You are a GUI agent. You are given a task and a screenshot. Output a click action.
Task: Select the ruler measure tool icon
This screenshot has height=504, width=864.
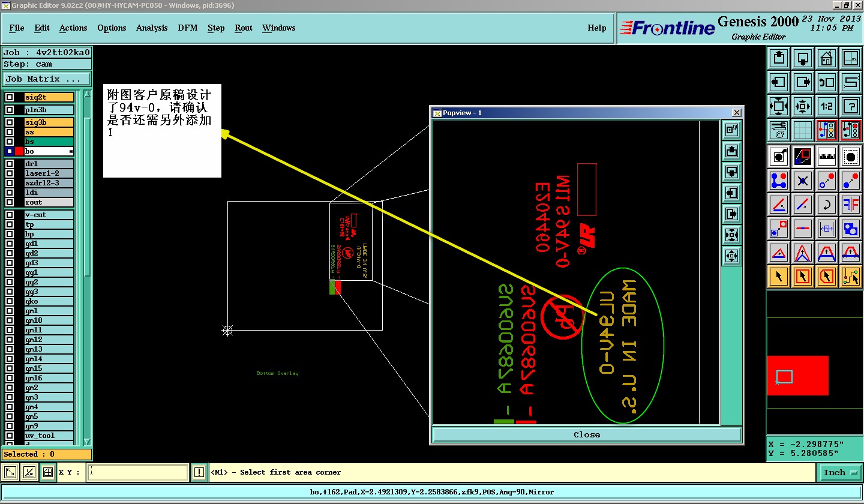point(827,157)
